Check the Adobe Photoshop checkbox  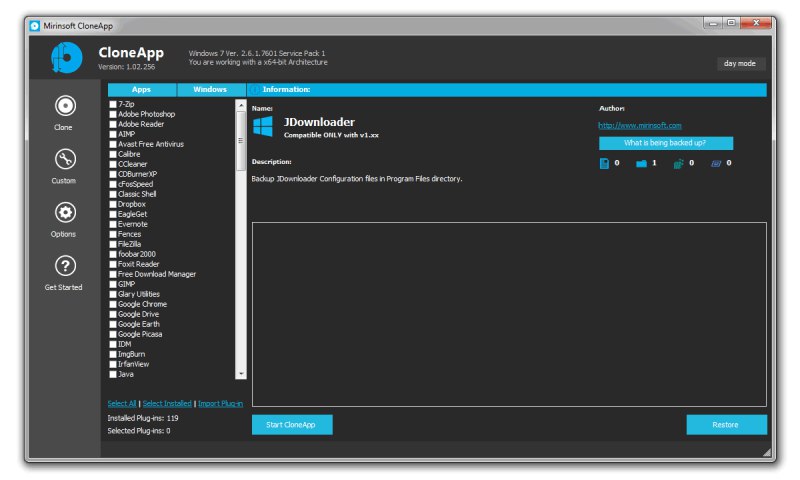(x=113, y=114)
